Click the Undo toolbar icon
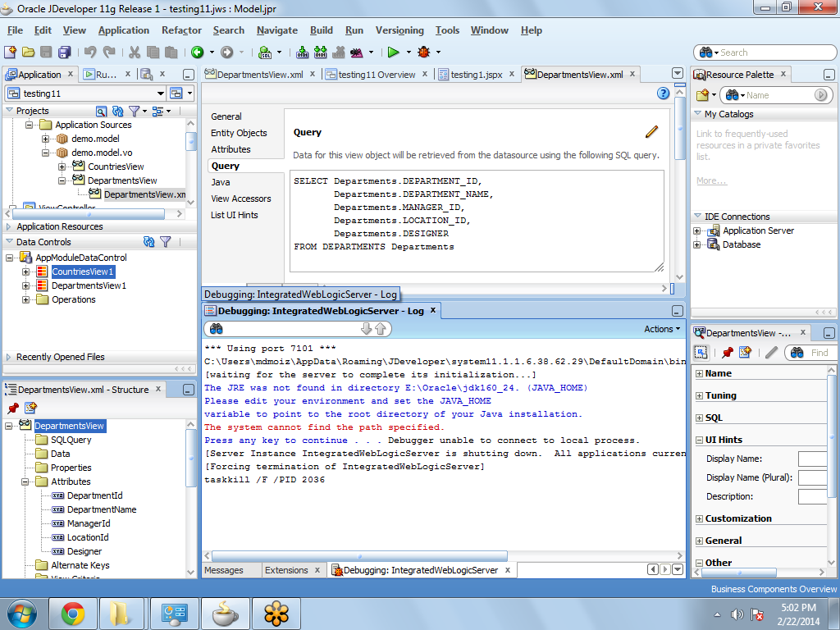 point(90,52)
